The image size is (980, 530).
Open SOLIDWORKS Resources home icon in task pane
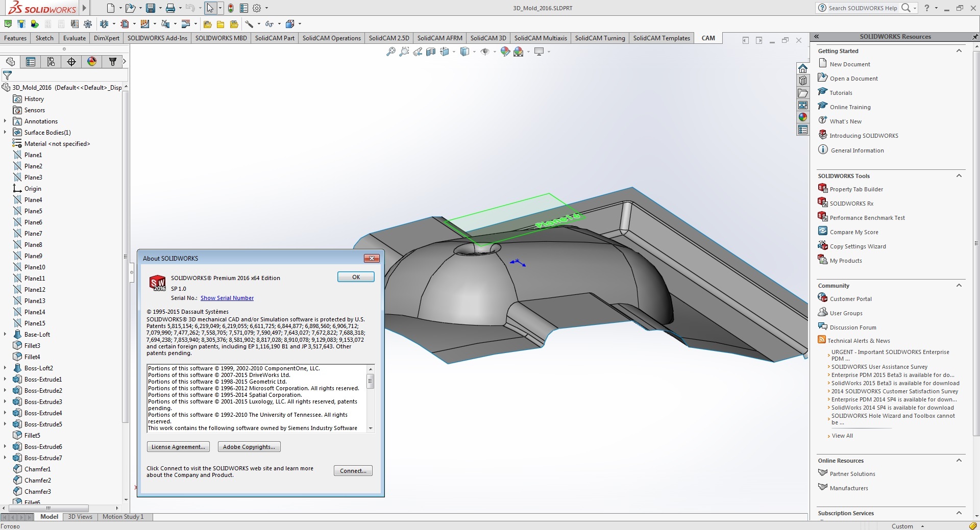click(x=803, y=68)
